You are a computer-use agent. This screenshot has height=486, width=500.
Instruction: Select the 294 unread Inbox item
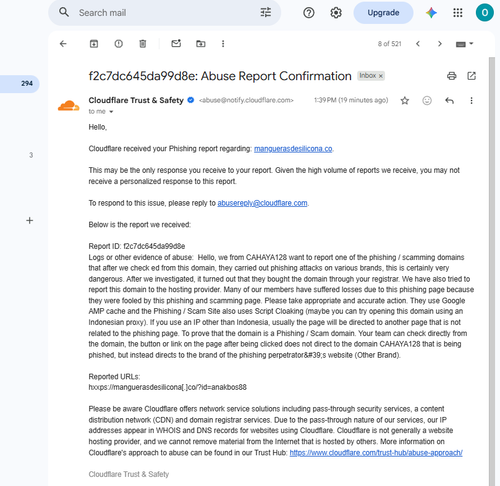tap(19, 84)
